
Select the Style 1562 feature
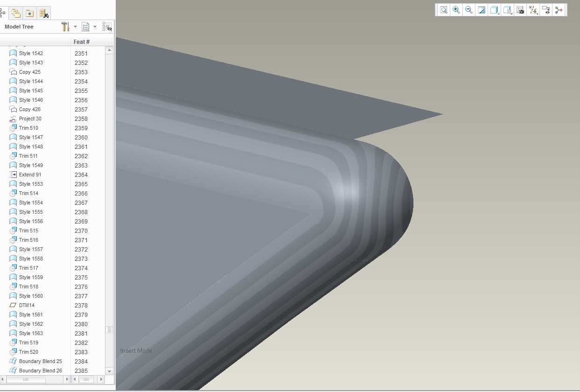(x=31, y=324)
